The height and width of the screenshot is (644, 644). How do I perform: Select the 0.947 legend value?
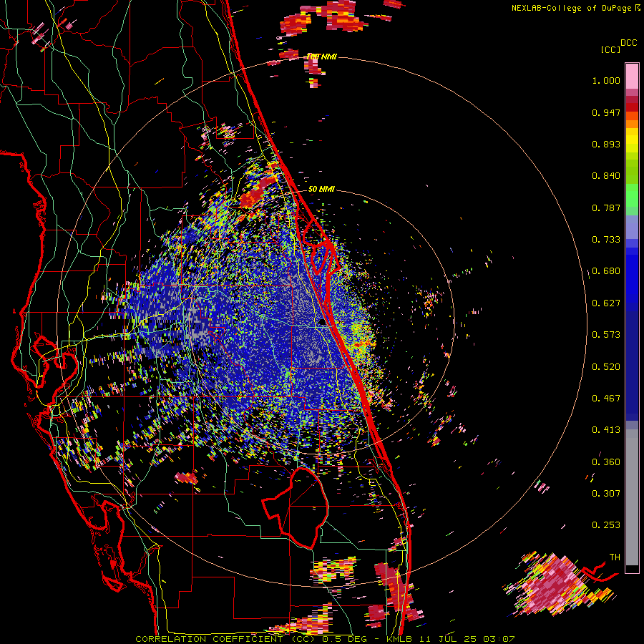coord(606,112)
